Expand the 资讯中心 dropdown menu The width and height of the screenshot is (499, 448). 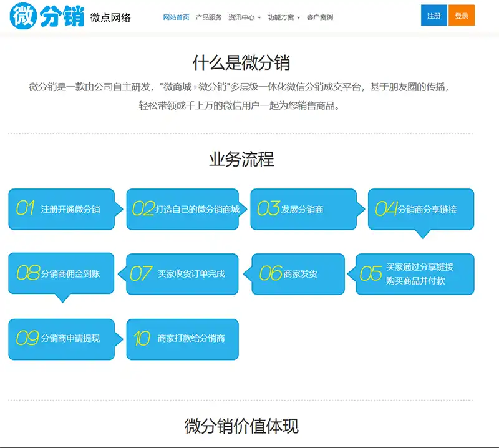[245, 17]
